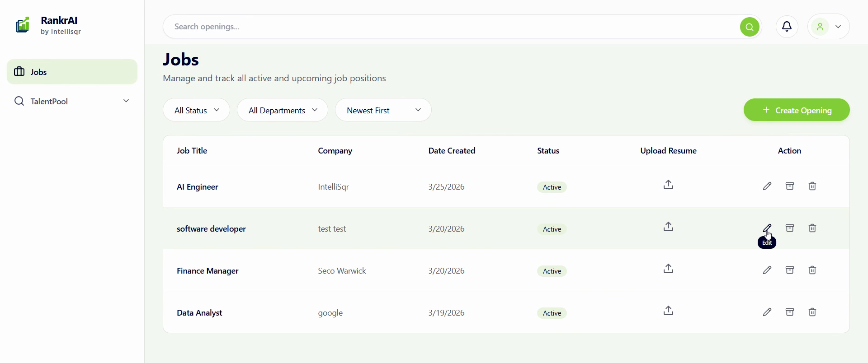
Task: Archive the Finance Manager job
Action: (789, 270)
